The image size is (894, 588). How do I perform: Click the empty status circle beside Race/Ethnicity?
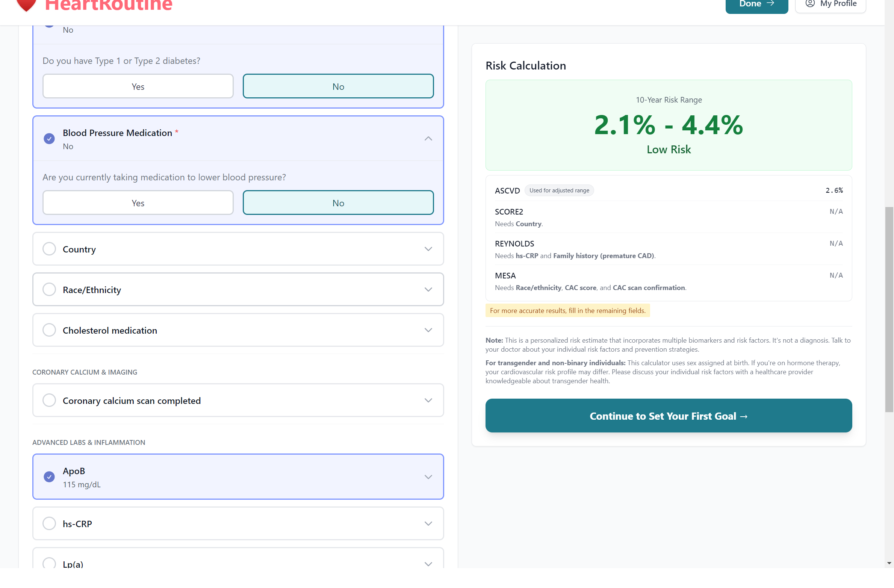[x=49, y=290]
